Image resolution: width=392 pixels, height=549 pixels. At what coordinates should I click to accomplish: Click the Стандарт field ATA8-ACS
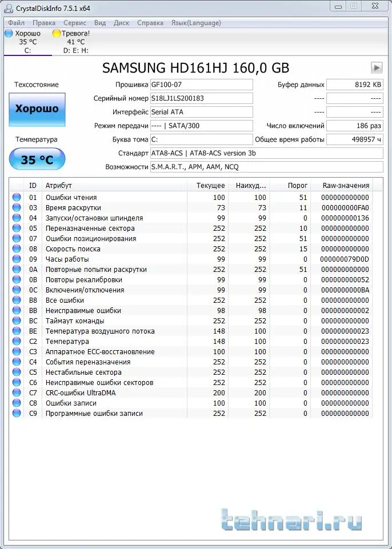267,153
